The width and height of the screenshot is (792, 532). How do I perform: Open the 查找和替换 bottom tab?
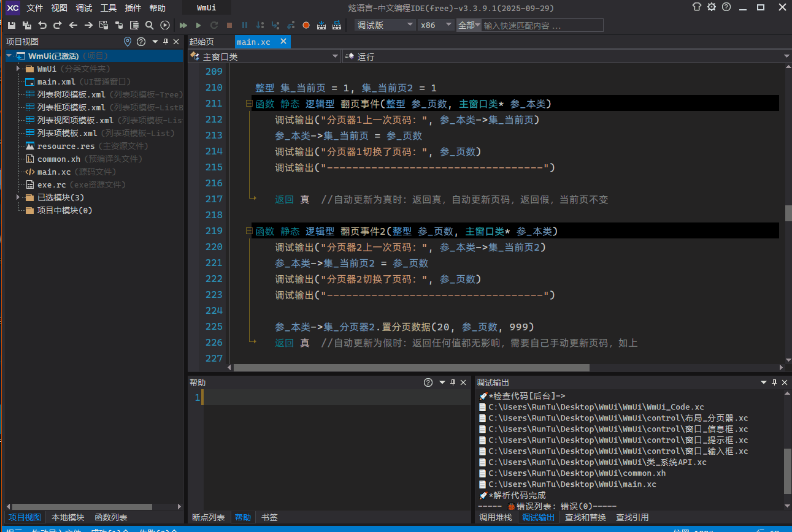coord(585,517)
